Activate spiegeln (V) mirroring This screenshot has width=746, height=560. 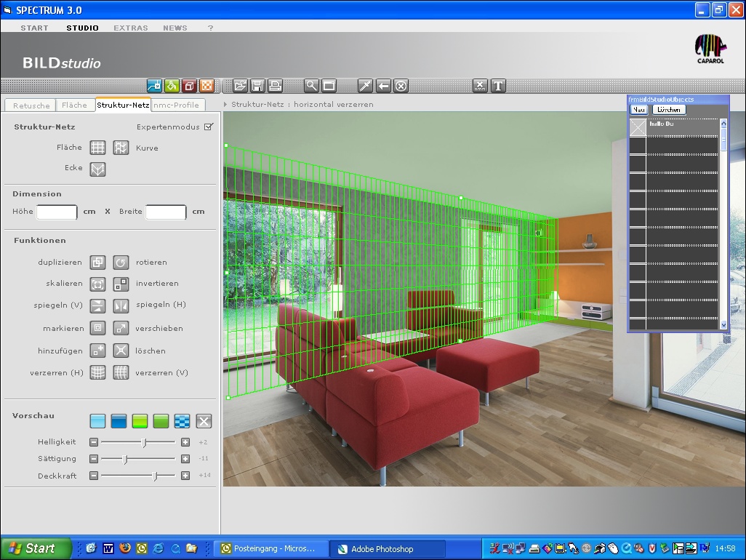click(x=97, y=306)
